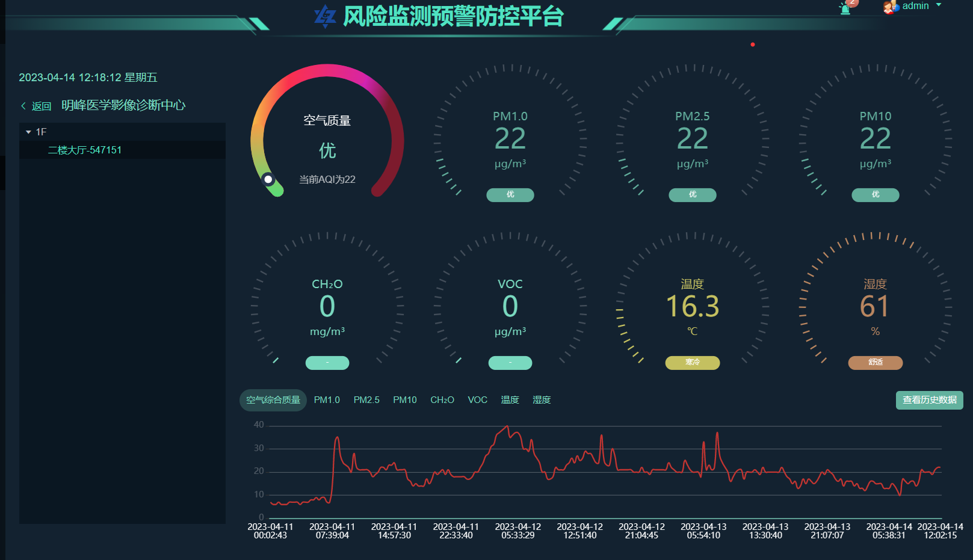Click the PM2.5 '优' status badge

pyautogui.click(x=693, y=195)
